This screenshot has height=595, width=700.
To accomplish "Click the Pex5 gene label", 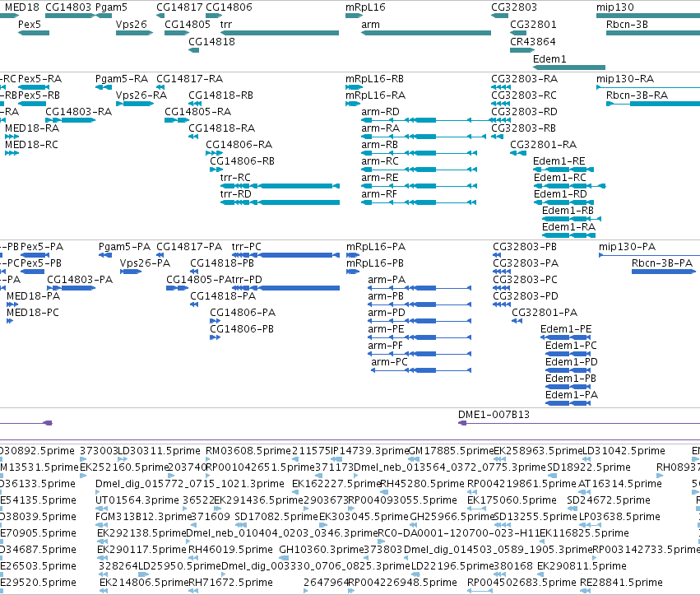I will pos(30,25).
